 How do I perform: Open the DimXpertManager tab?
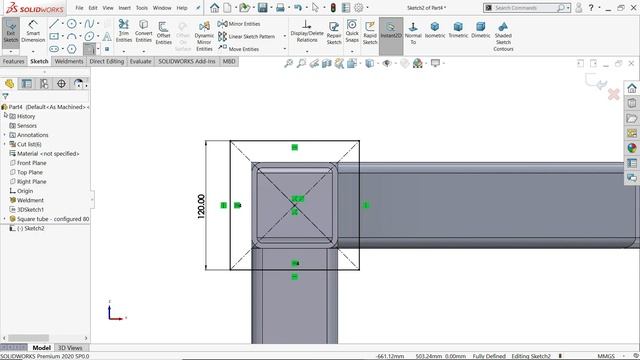coord(61,84)
